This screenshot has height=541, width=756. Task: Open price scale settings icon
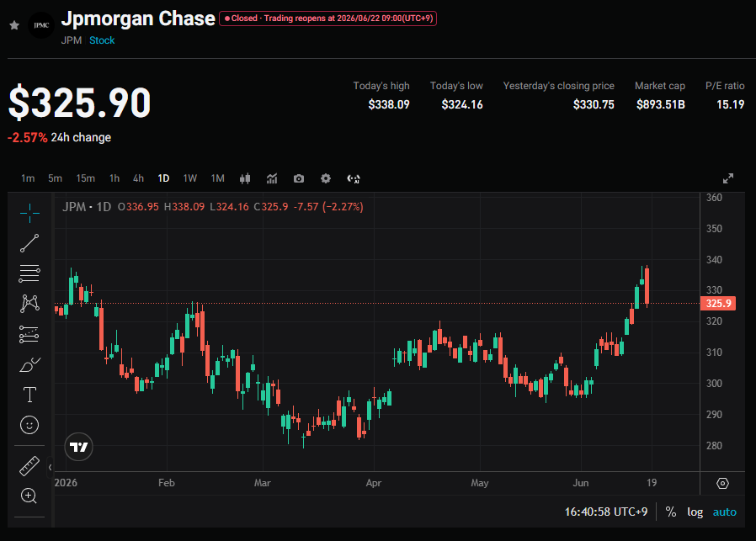pos(722,483)
